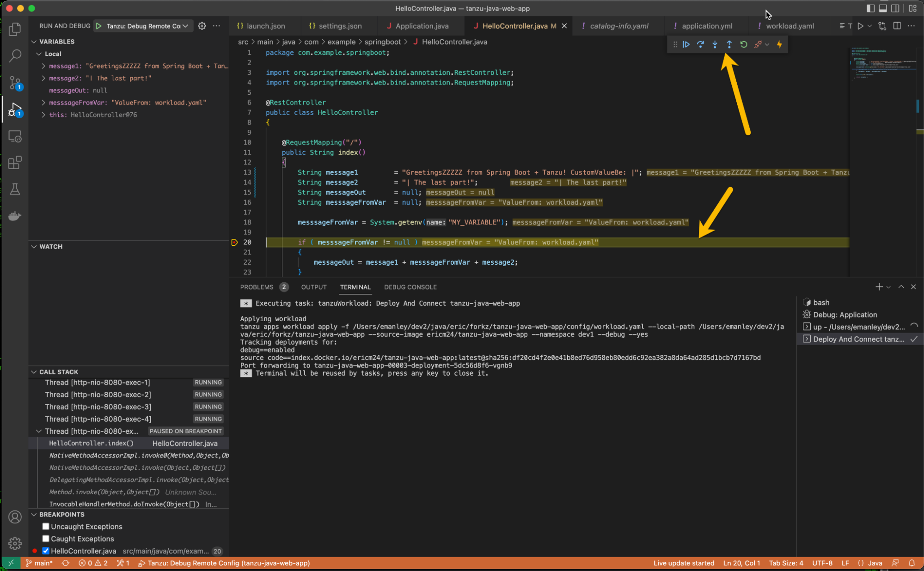Open launch.json via debug gear icon

202,26
